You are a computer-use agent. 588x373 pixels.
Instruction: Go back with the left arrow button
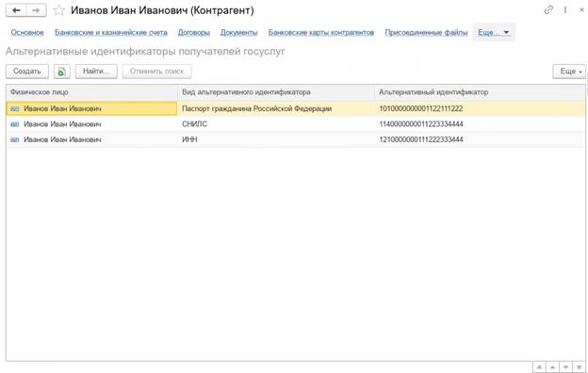pos(16,10)
